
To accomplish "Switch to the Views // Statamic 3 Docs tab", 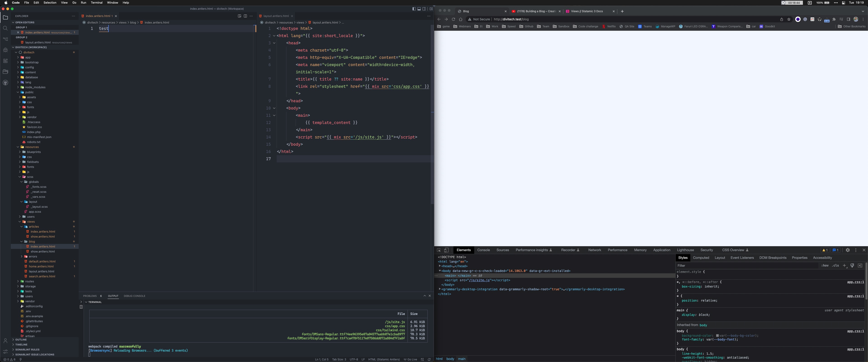I will [x=587, y=11].
